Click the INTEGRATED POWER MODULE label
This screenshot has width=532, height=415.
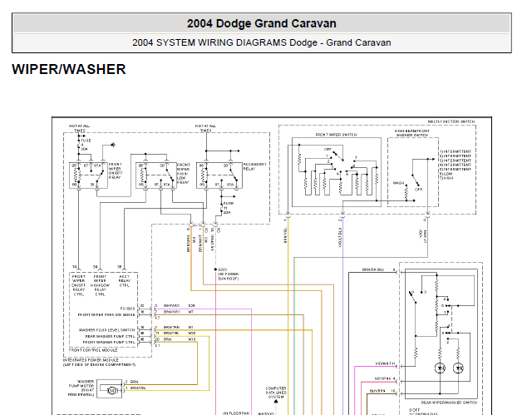click(x=91, y=359)
